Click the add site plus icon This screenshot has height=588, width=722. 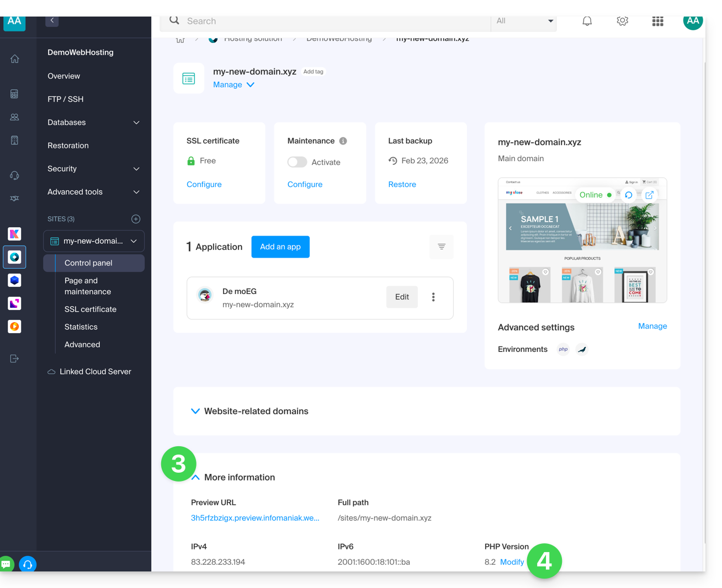click(x=136, y=219)
